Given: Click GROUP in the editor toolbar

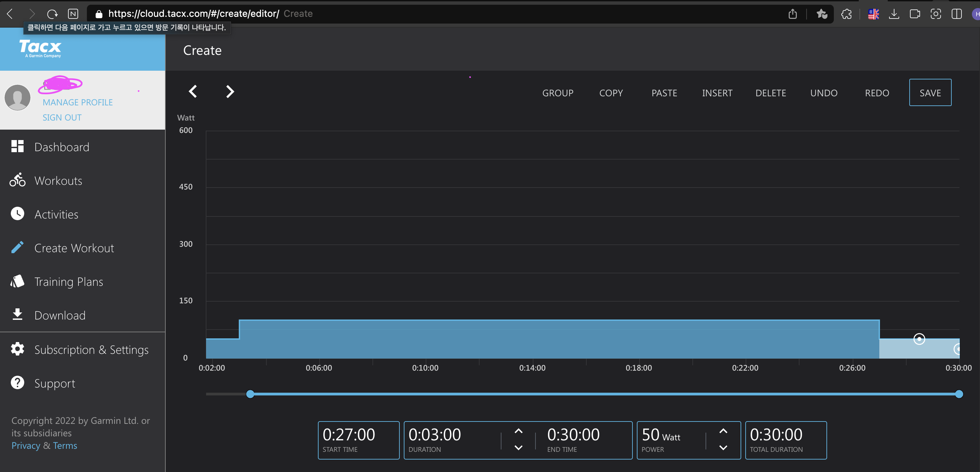Looking at the screenshot, I should click(557, 93).
